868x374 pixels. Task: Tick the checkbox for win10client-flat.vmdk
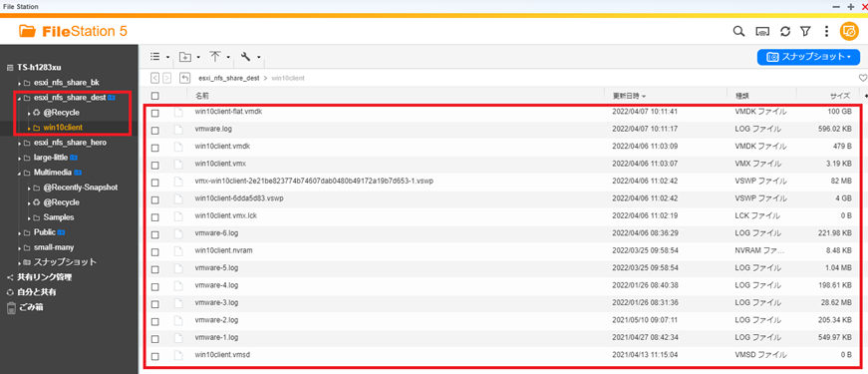(x=155, y=113)
